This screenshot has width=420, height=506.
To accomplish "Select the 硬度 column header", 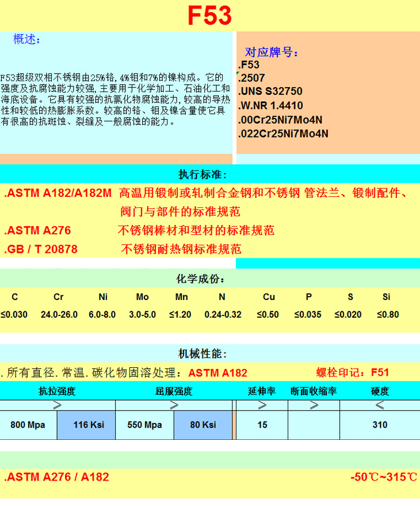I will pyautogui.click(x=380, y=391).
